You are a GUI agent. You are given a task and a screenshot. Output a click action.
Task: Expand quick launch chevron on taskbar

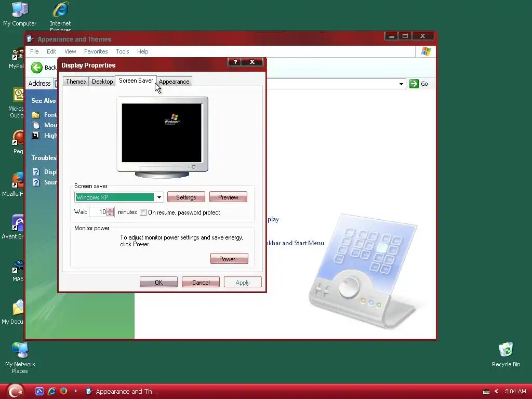point(76,391)
